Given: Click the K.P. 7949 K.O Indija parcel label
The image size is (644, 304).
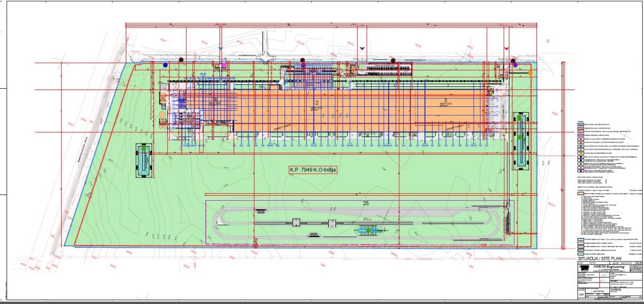Looking at the screenshot, I should coord(313,170).
